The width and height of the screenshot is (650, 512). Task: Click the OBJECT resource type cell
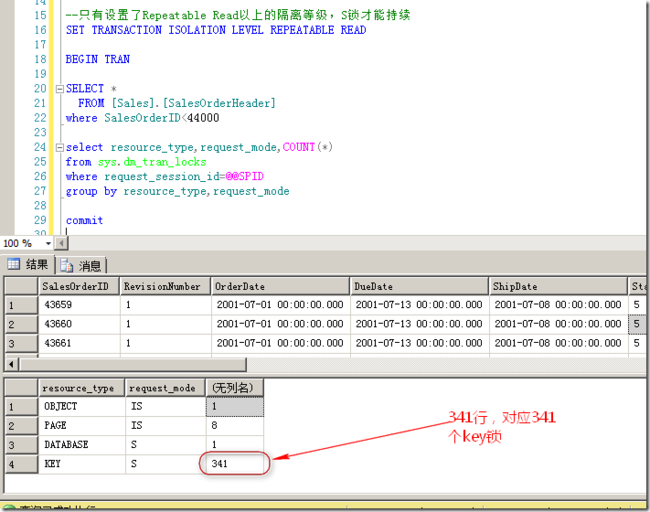(82, 406)
